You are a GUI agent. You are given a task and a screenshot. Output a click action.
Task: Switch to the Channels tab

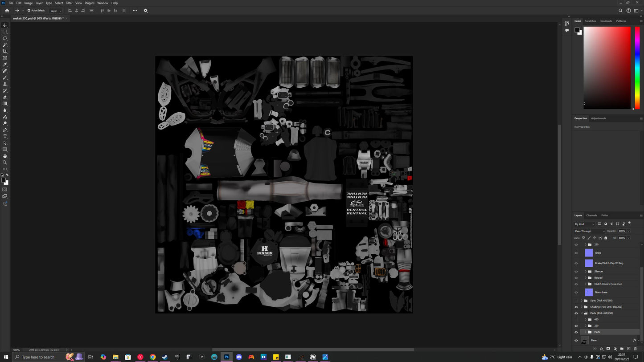click(591, 216)
